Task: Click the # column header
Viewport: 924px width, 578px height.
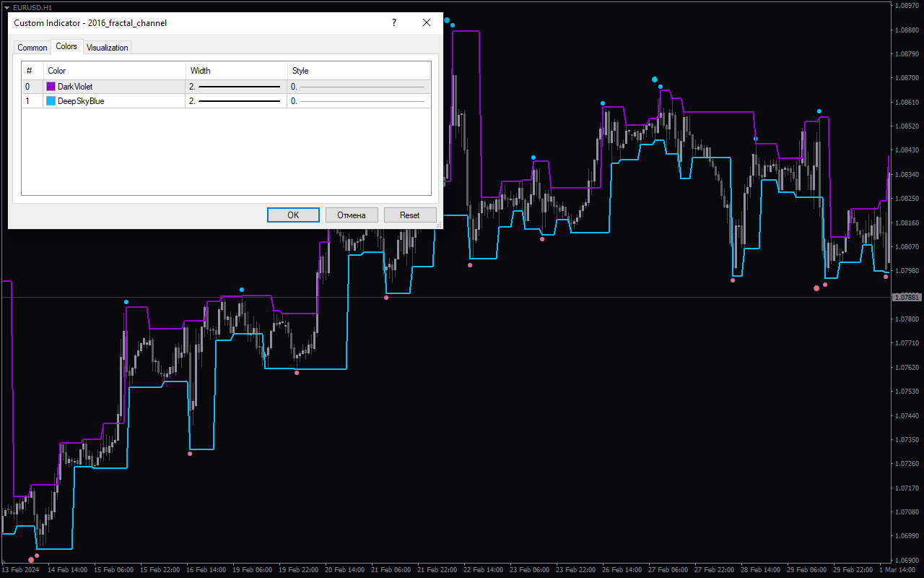Action: coord(32,71)
